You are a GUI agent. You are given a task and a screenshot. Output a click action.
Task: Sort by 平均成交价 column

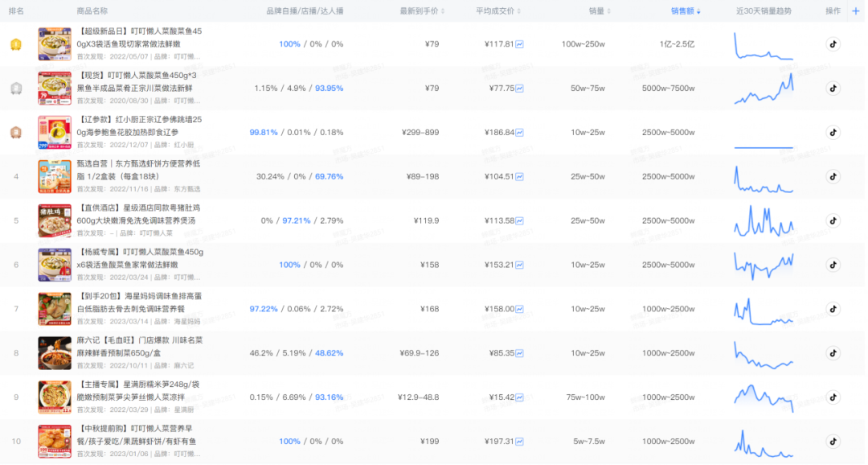click(501, 11)
